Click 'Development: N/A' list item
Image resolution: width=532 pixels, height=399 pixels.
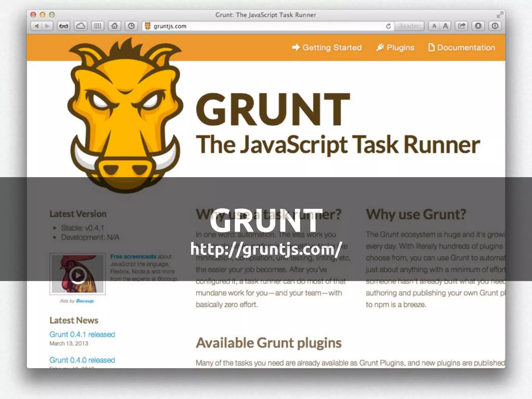(x=90, y=237)
